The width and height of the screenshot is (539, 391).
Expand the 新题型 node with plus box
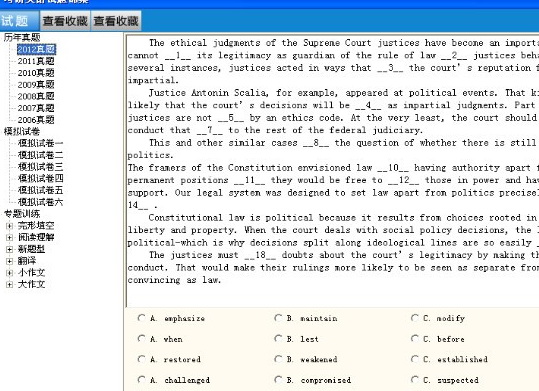(x=10, y=249)
